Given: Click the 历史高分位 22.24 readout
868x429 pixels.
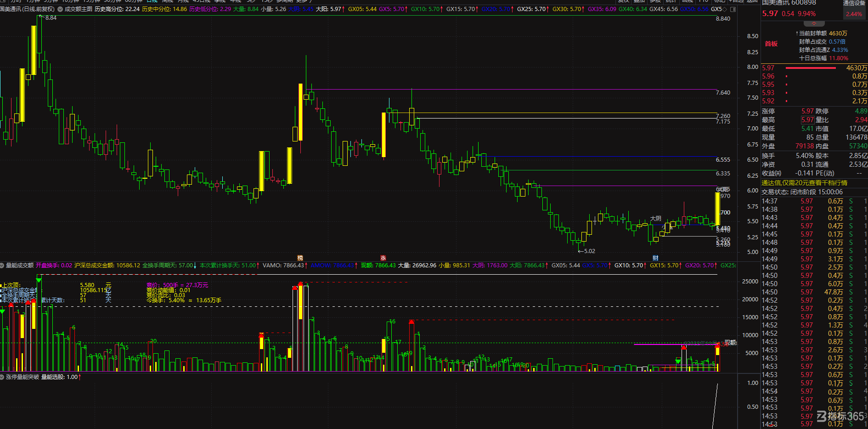Looking at the screenshot, I should 117,9.
